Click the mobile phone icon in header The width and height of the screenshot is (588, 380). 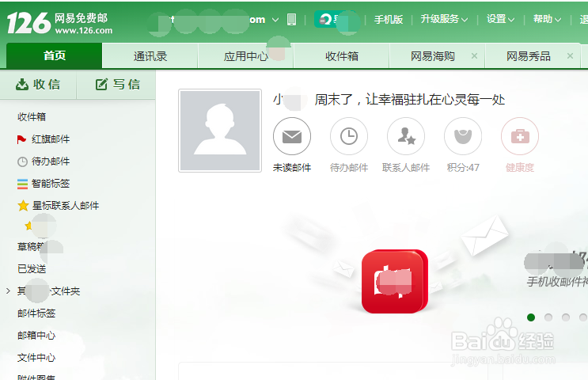tap(291, 20)
